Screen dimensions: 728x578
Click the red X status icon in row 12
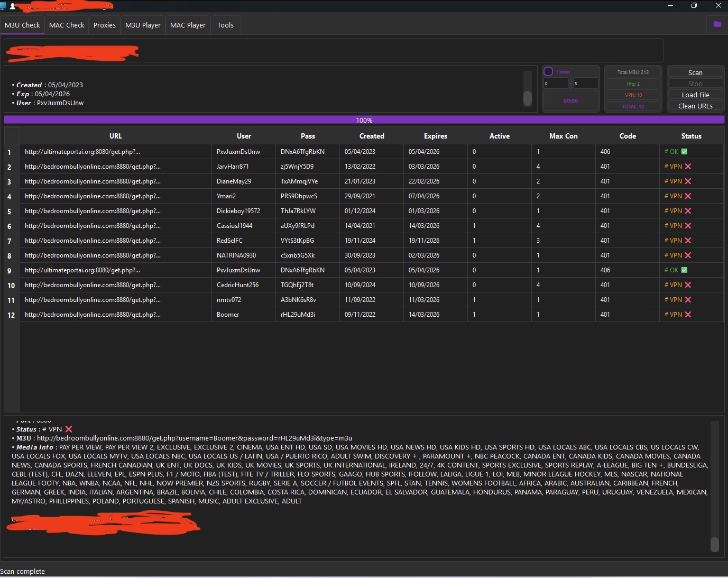(688, 315)
